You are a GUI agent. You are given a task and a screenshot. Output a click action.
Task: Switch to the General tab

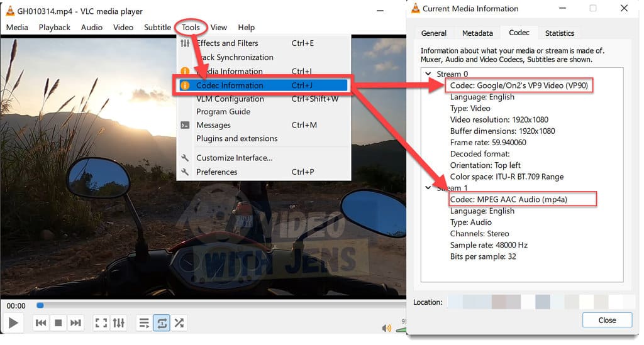[x=434, y=33]
